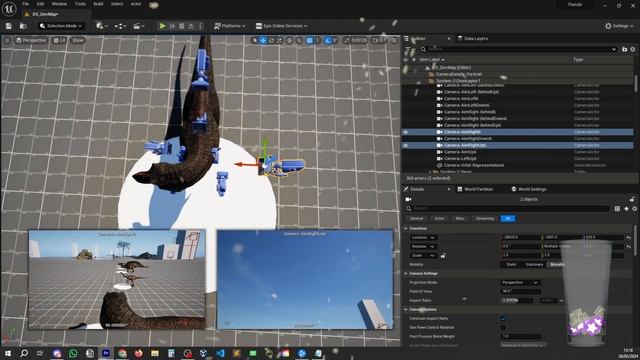Viewport: 640px width, 360px height.
Task: Start Play in Editor with green play button
Action: point(162,26)
